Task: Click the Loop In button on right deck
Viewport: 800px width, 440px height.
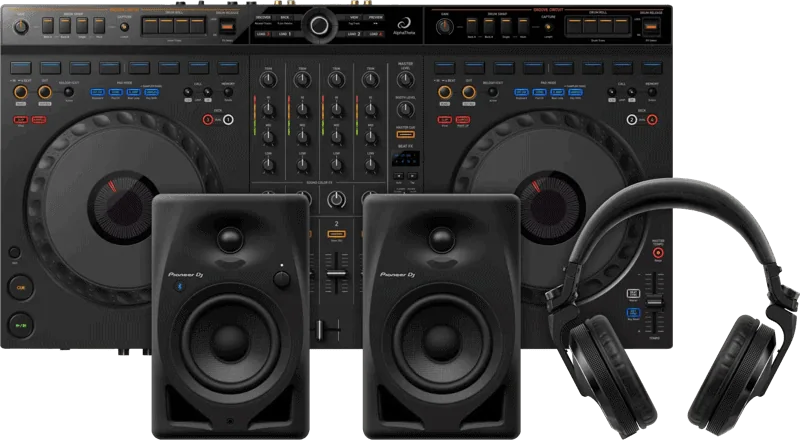Action: (444, 92)
